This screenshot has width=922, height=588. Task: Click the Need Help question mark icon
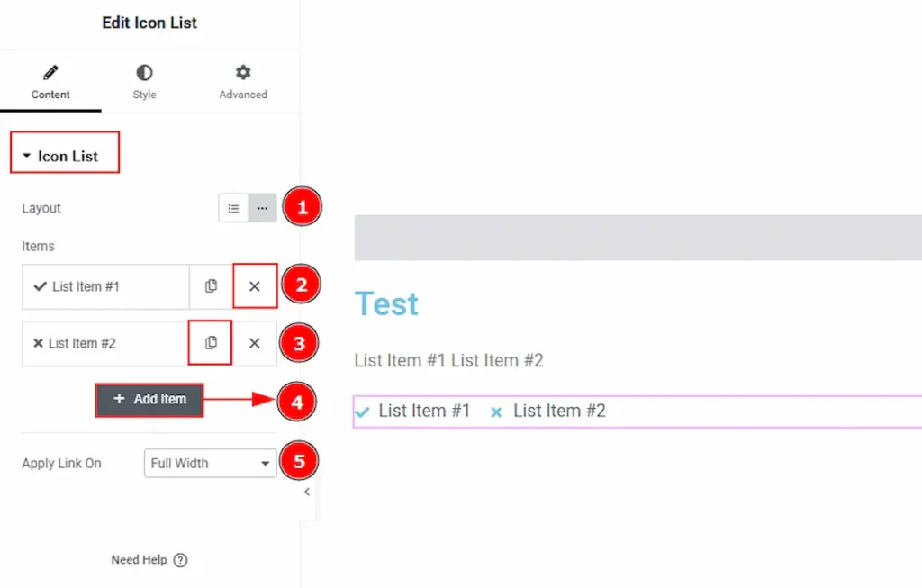point(180,560)
